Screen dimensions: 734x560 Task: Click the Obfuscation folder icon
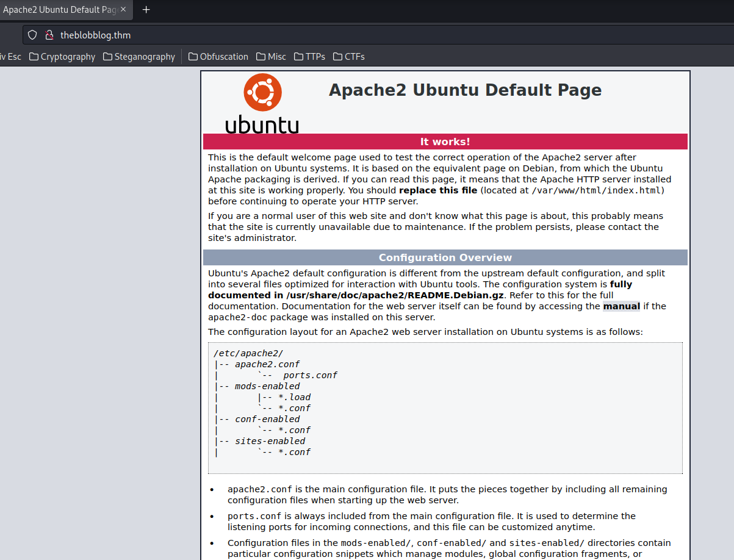coord(193,57)
